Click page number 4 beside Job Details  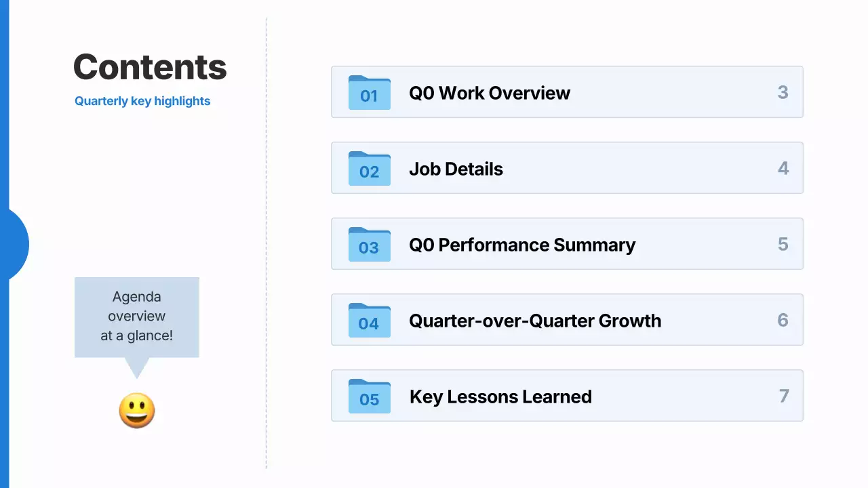[783, 168]
